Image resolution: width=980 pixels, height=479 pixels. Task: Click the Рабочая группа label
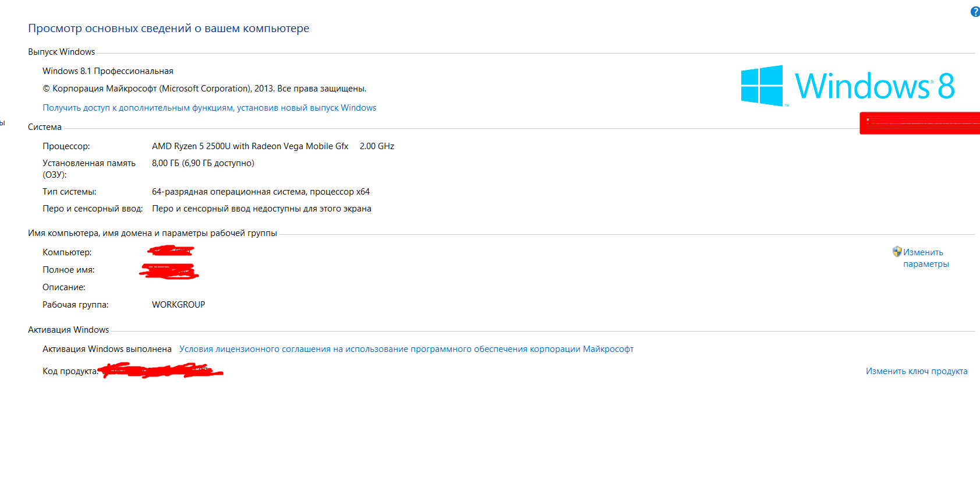tap(75, 305)
